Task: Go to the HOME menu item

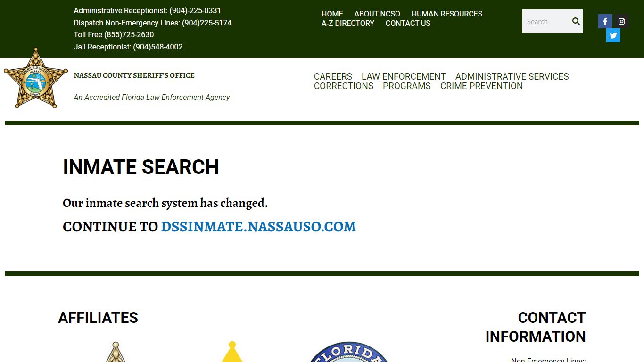Action: [332, 14]
